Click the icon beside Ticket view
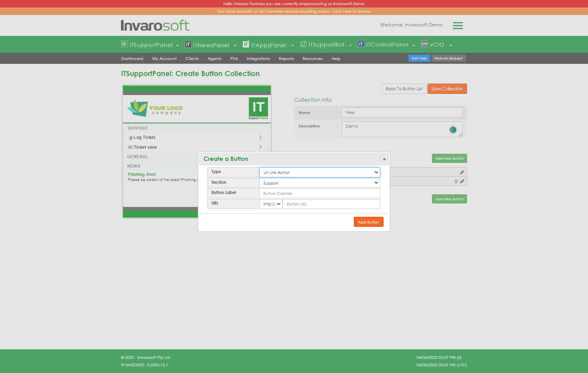 click(130, 147)
